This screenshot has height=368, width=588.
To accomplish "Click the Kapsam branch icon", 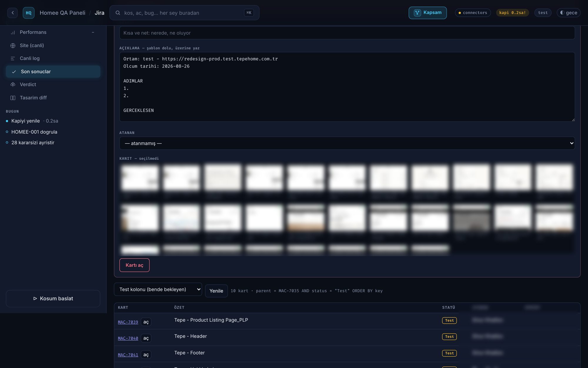I will point(417,13).
